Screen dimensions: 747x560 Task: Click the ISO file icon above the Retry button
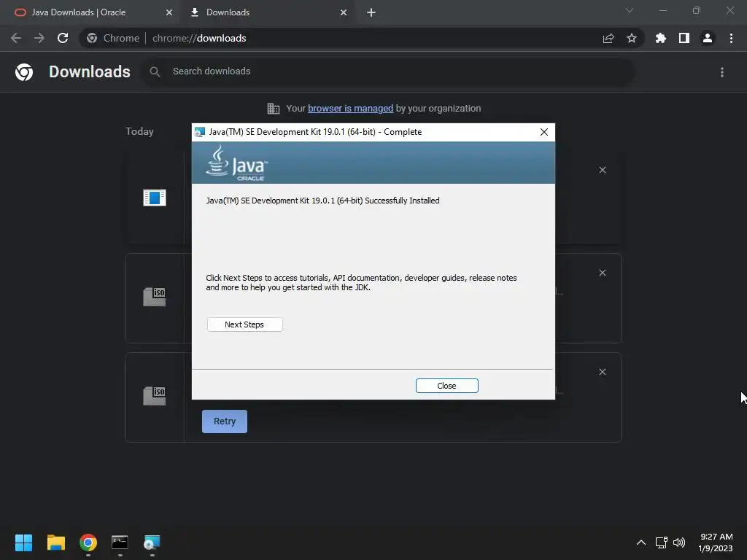point(155,396)
